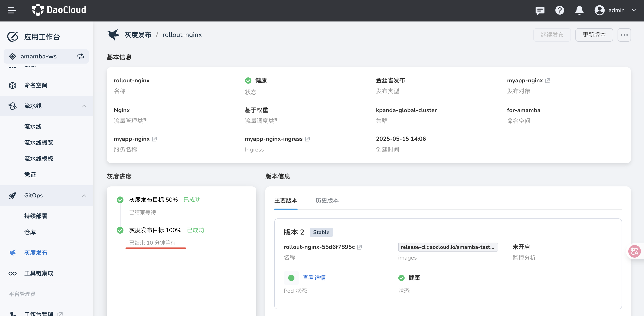Open the notifications bell icon
This screenshot has height=316, width=644.
(x=579, y=11)
